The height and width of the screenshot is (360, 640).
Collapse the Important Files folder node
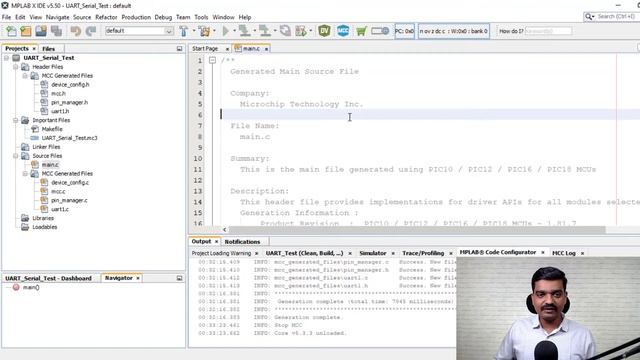(16, 120)
